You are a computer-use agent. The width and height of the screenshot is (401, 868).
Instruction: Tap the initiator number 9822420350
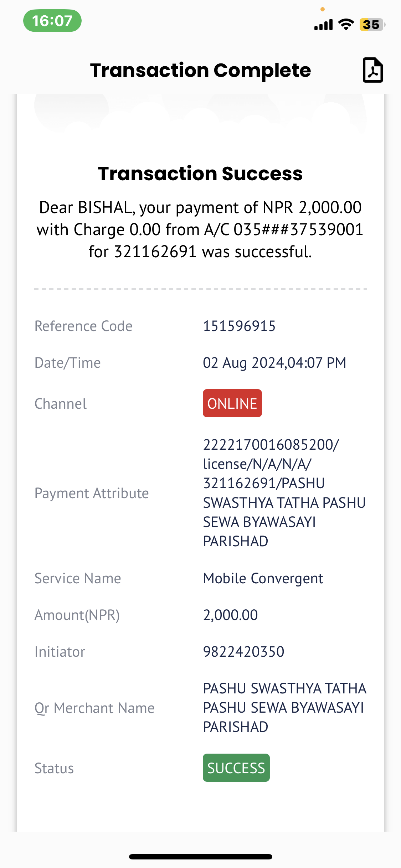click(x=243, y=652)
